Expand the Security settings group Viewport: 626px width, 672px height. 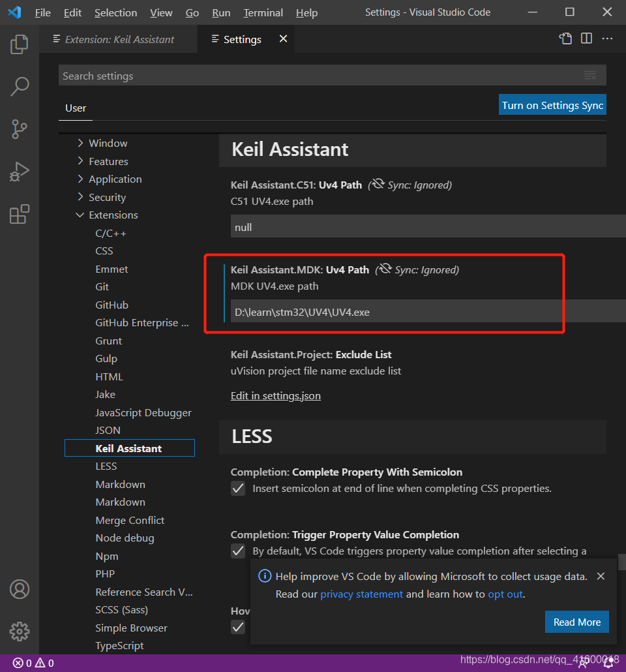tap(80, 197)
